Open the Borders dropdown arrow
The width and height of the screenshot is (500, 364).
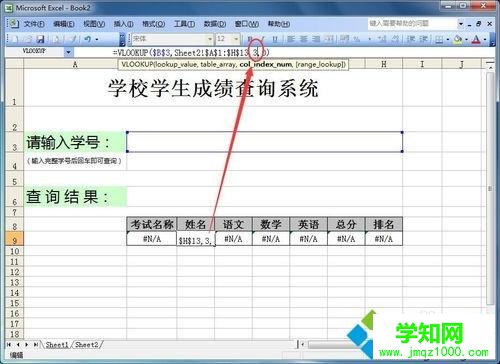coord(447,40)
